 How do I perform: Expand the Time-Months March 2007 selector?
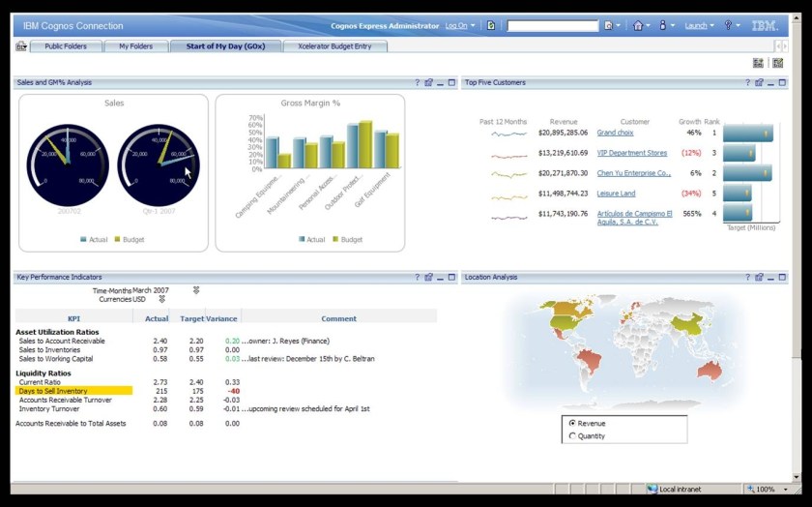point(196,290)
